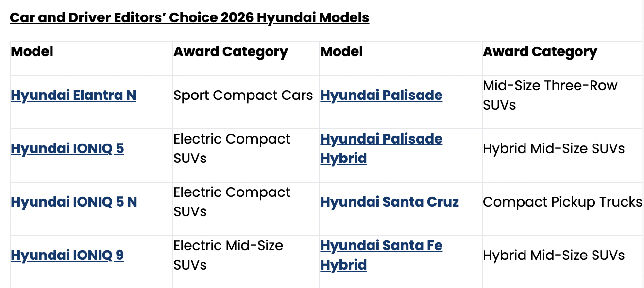Select the Model header above Hyundai Palisade
644x288 pixels.
pyautogui.click(x=341, y=52)
